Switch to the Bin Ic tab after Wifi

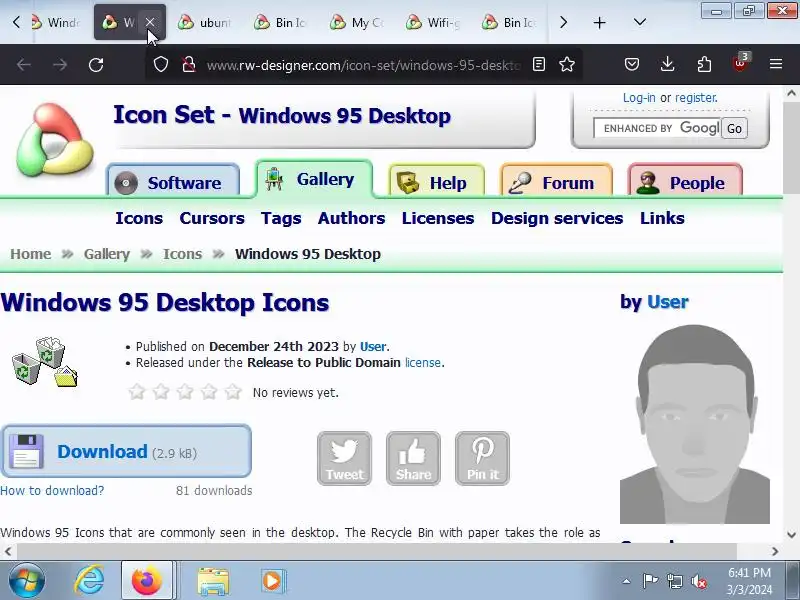509,22
